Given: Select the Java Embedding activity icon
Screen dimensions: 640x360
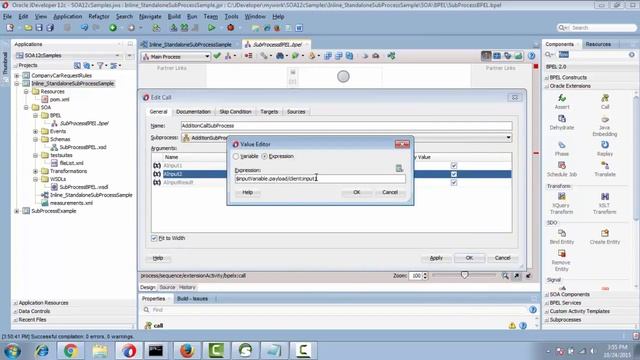Looking at the screenshot, I should pos(605,120).
